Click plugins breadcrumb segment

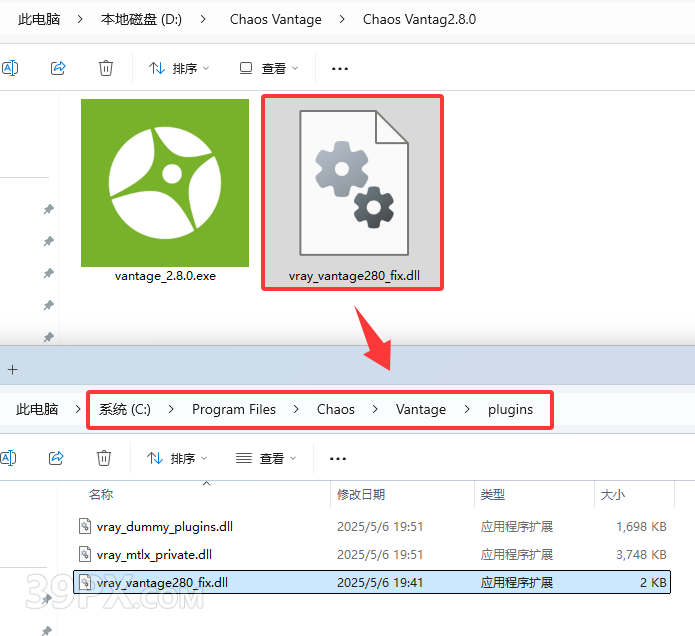(x=511, y=409)
